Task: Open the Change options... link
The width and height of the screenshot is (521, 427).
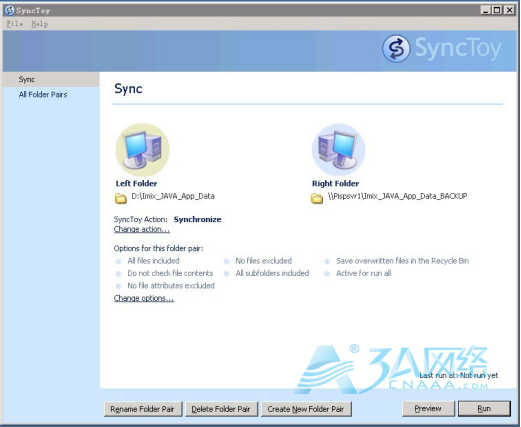Action: click(x=144, y=298)
